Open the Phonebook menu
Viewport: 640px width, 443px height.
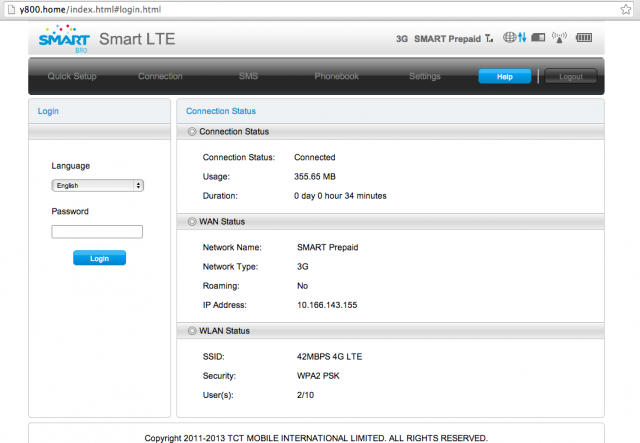point(336,76)
